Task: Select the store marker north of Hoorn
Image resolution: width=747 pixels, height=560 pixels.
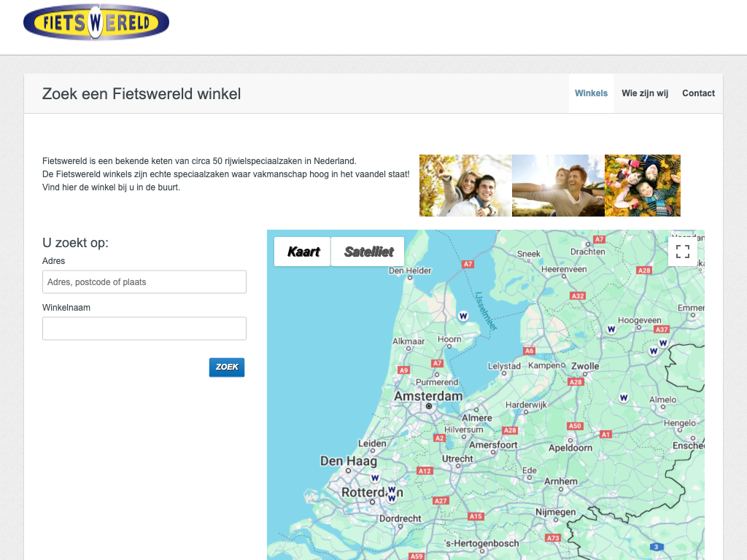Action: coord(462,316)
